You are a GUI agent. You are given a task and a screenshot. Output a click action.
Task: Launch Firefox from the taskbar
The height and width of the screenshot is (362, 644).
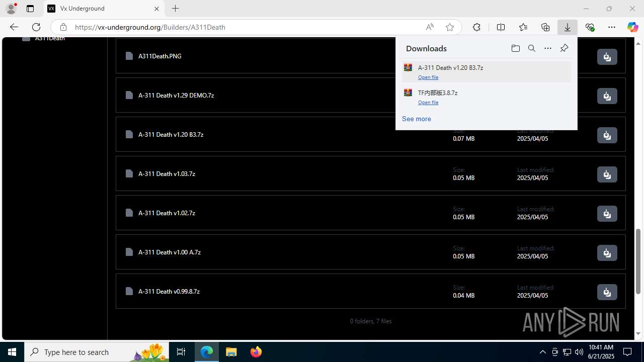256,352
